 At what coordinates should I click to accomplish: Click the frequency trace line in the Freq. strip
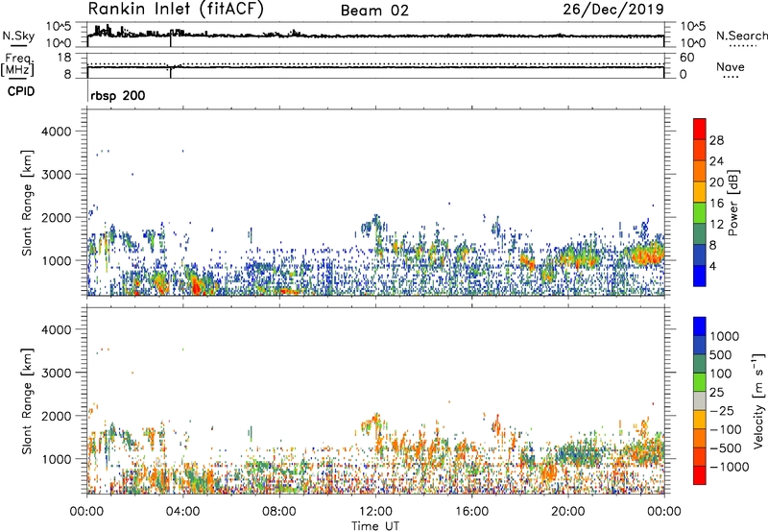pos(375,67)
